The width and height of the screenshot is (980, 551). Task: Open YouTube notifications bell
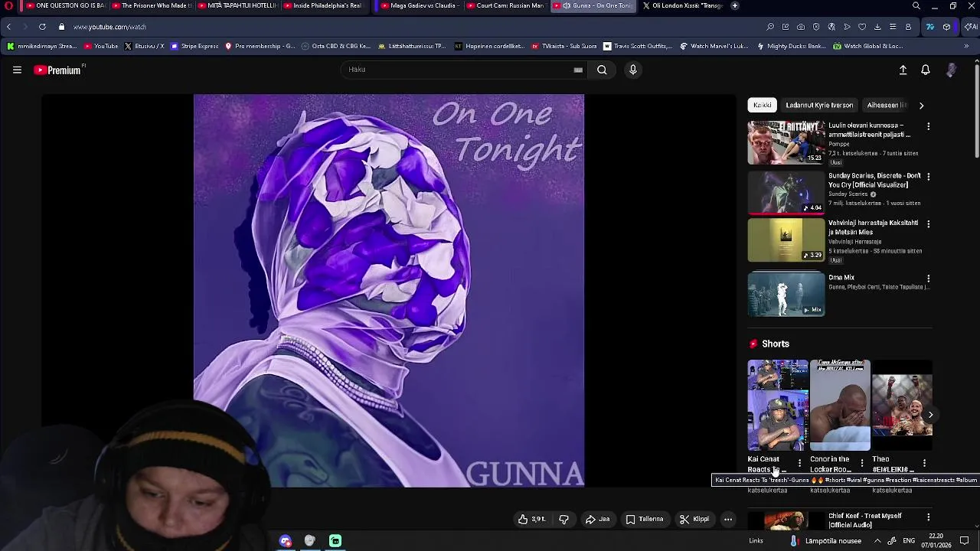click(926, 70)
